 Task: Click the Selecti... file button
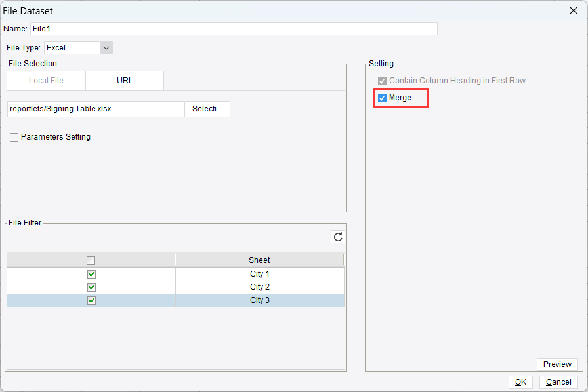(207, 109)
